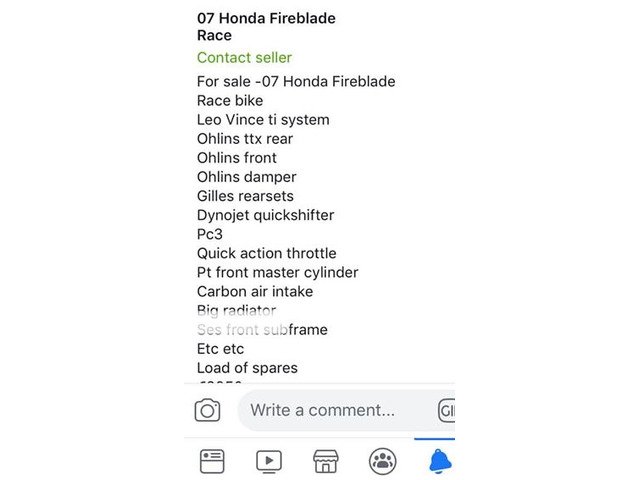Tap the Gilles rearsets line
Image resolution: width=640 pixels, height=480 pixels.
245,196
